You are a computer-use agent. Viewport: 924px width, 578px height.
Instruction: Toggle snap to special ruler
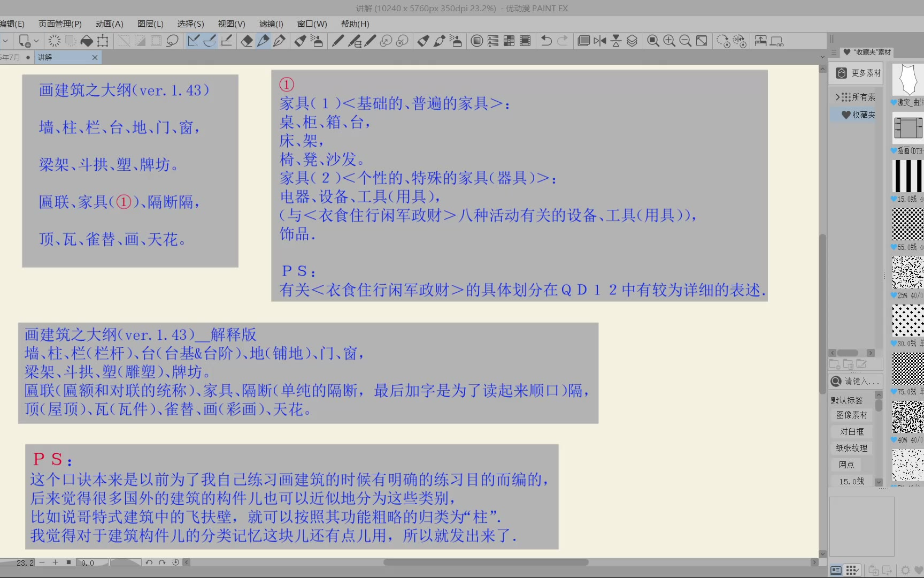[x=210, y=41]
